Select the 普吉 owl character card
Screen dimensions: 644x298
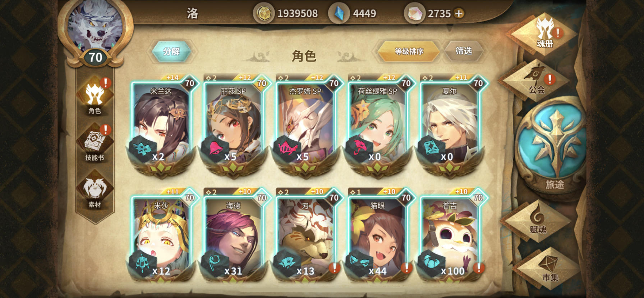(x=449, y=236)
